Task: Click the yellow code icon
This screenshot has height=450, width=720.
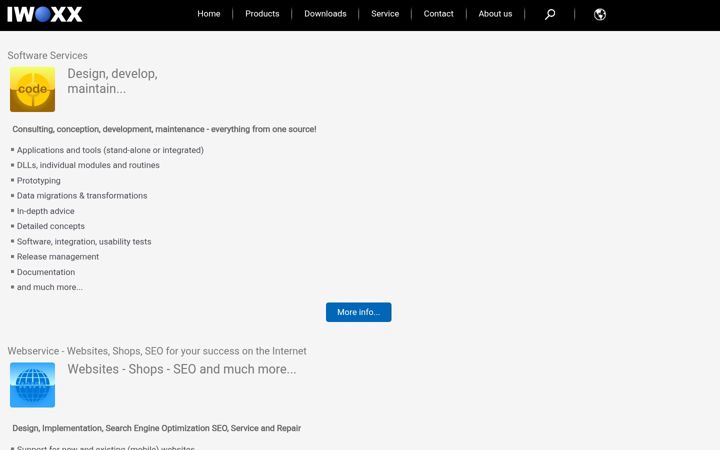Action: point(33,89)
